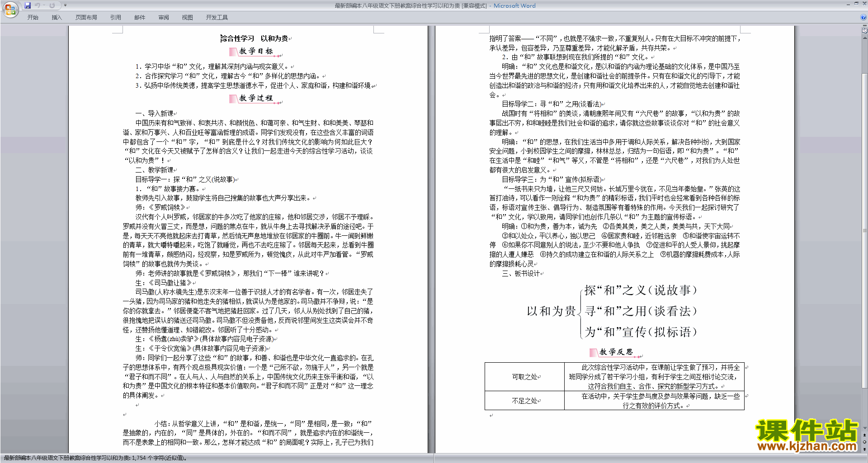Click the split-window handle above scrollbar
This screenshot has height=463, width=868.
tap(865, 26)
